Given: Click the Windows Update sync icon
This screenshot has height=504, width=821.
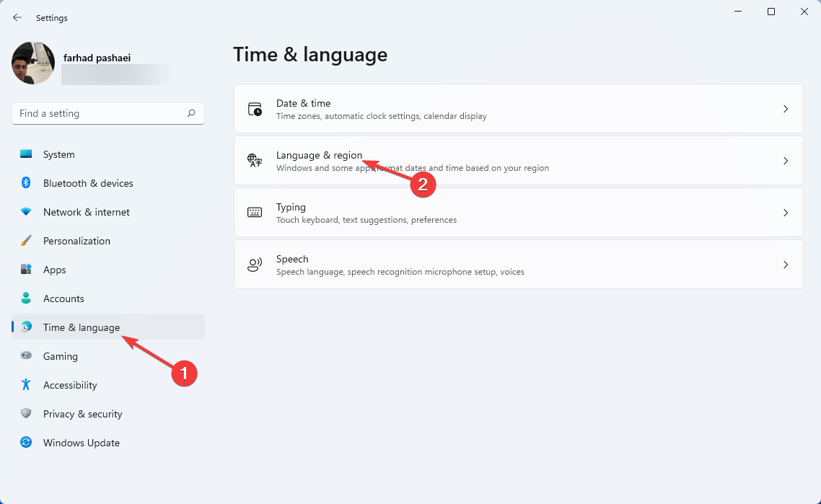Looking at the screenshot, I should click(x=26, y=442).
